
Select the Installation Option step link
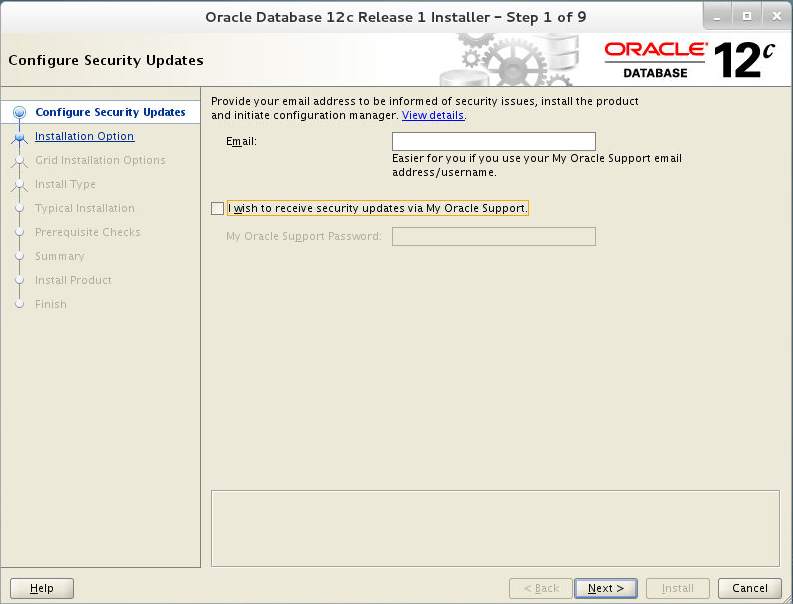84,136
